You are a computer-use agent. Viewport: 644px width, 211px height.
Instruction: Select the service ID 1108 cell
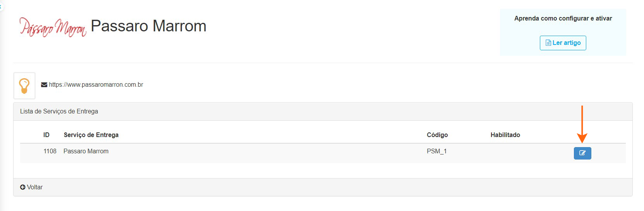coord(50,151)
